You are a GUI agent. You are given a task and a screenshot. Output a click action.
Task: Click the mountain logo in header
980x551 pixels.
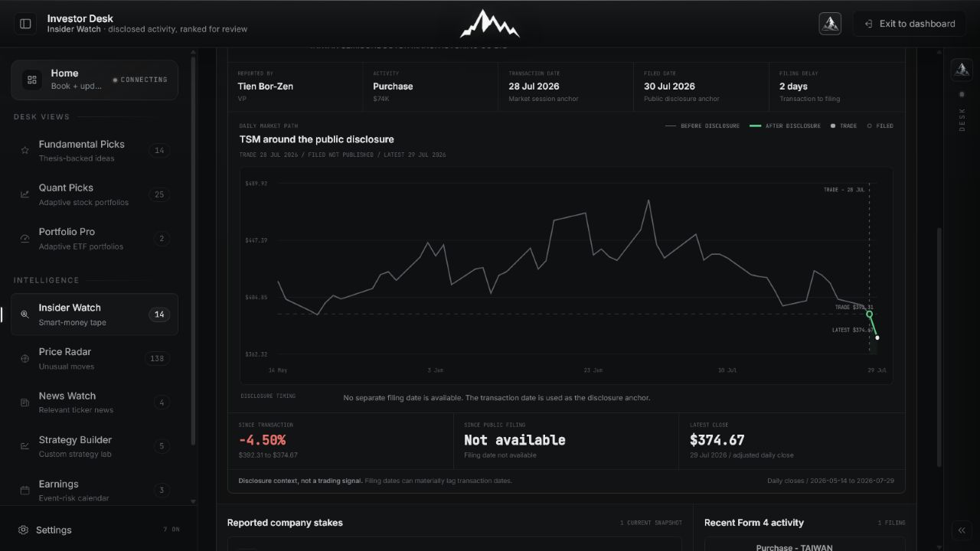tap(489, 24)
